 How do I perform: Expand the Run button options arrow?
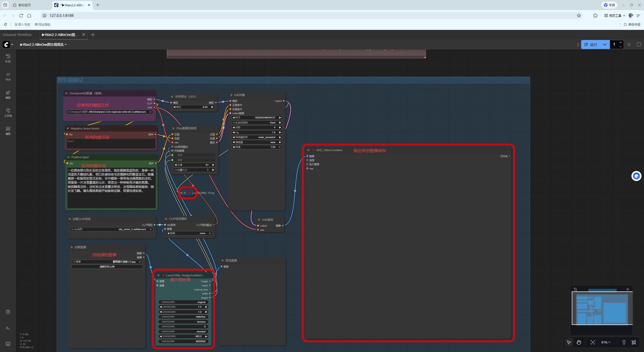coord(605,45)
